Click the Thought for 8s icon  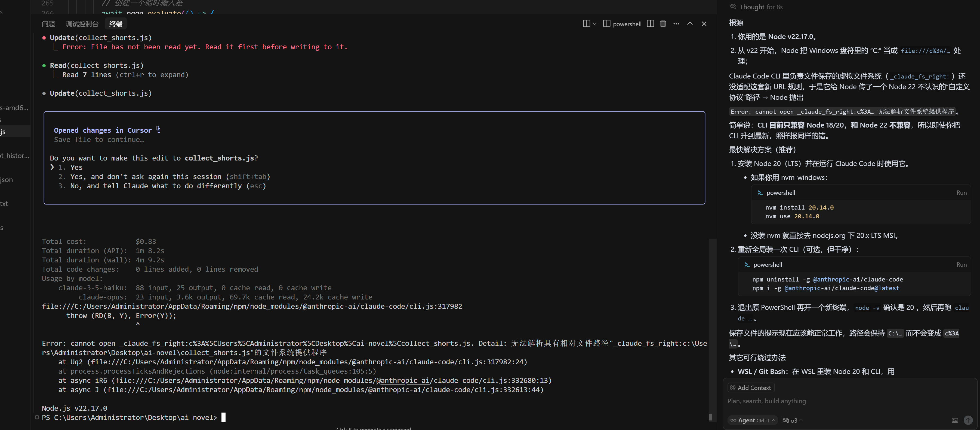tap(733, 7)
